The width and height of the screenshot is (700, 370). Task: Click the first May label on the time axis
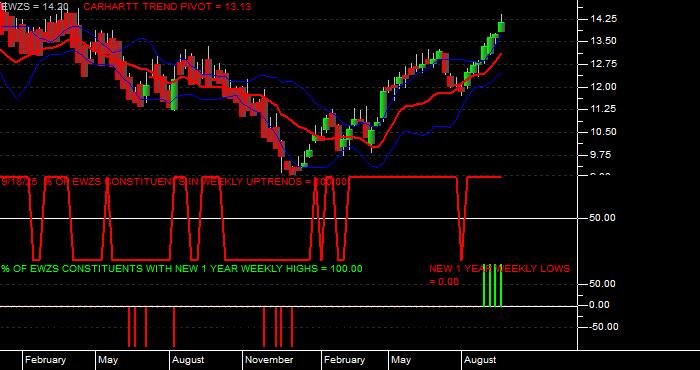click(x=108, y=360)
